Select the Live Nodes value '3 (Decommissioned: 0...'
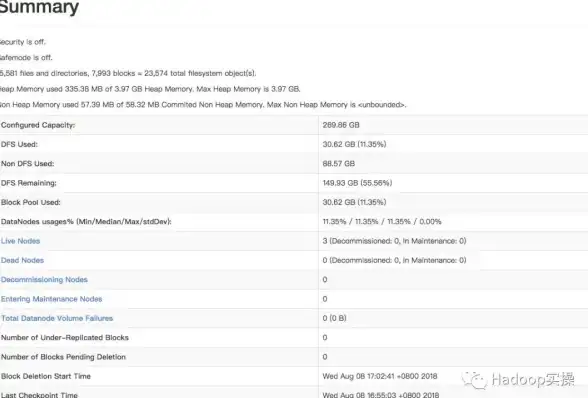 tap(394, 241)
